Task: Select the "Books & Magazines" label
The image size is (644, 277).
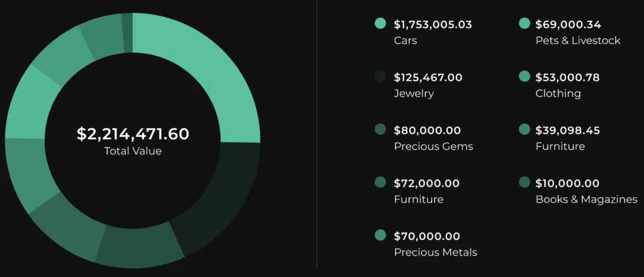Action: [x=586, y=199]
